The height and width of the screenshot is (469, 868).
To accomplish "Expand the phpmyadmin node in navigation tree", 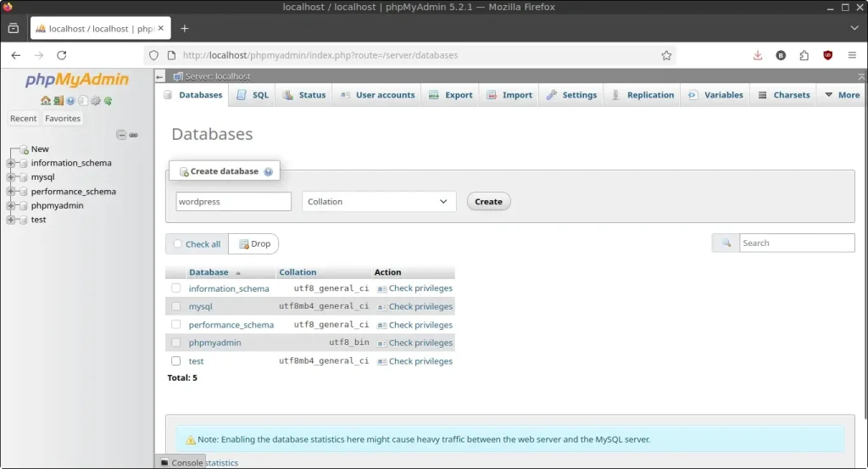I will (10, 205).
